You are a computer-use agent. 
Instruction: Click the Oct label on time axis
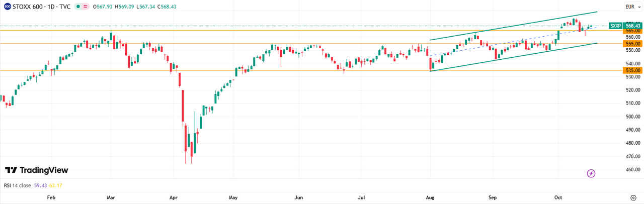pos(557,197)
